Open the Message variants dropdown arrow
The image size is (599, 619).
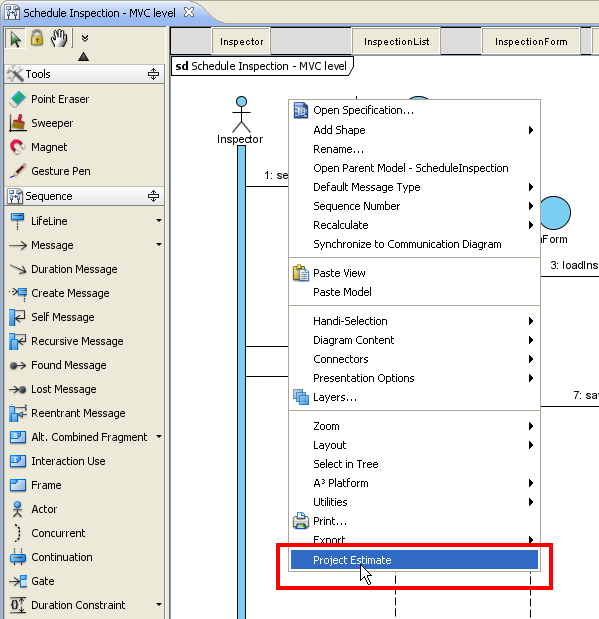(159, 244)
